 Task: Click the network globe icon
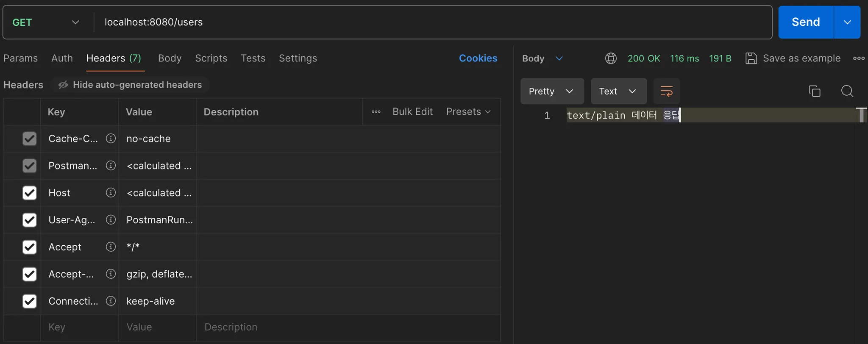tap(611, 58)
